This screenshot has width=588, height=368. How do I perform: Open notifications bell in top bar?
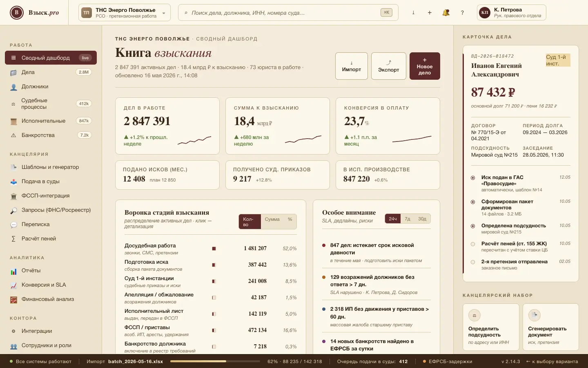click(446, 13)
